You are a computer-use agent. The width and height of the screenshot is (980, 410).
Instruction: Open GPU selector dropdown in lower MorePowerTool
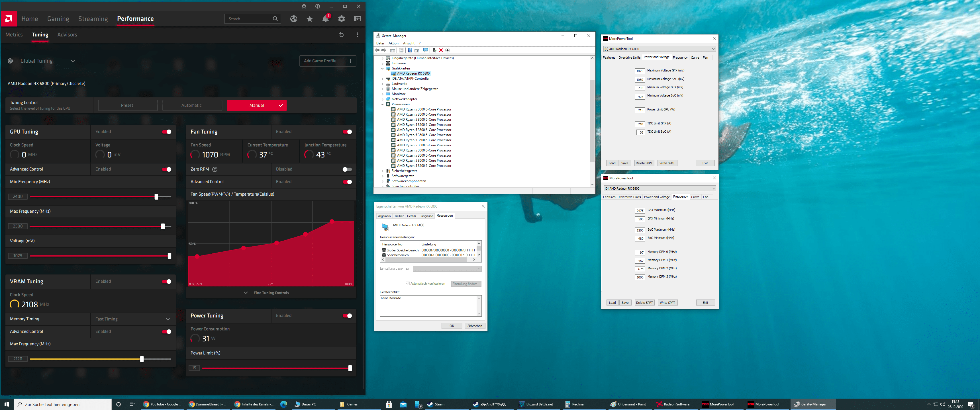tap(660, 189)
